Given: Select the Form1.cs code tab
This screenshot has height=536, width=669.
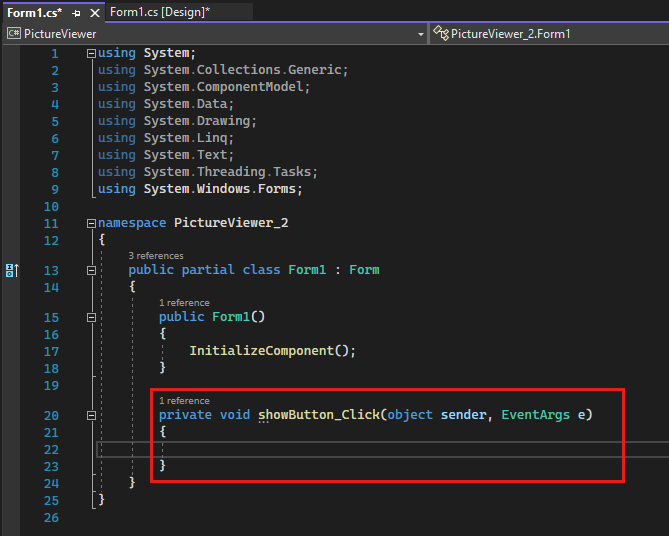Looking at the screenshot, I should 34,12.
